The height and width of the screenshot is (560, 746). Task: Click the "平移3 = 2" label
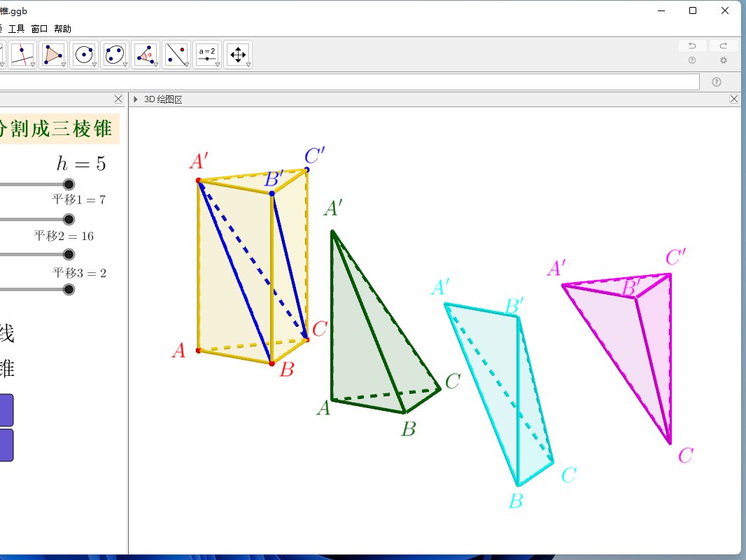(80, 273)
